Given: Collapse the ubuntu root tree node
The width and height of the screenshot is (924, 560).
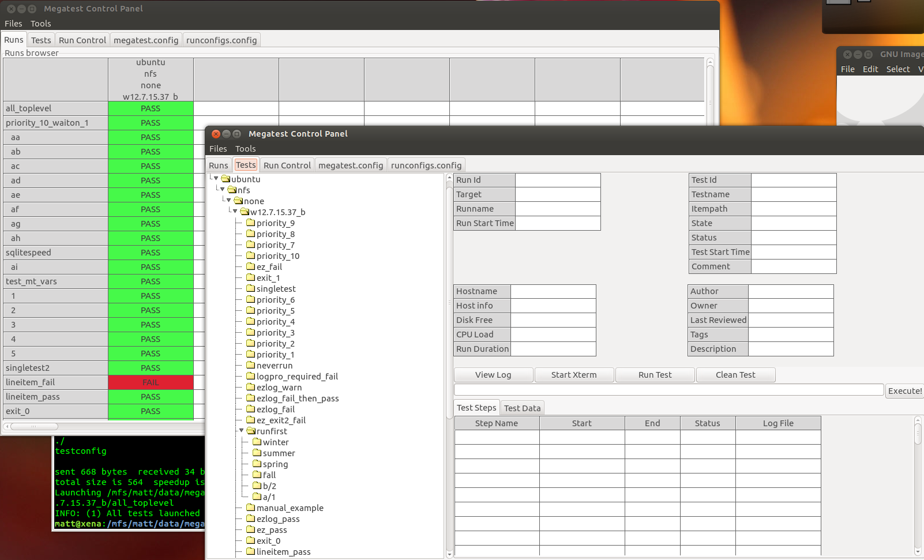Looking at the screenshot, I should pos(216,179).
